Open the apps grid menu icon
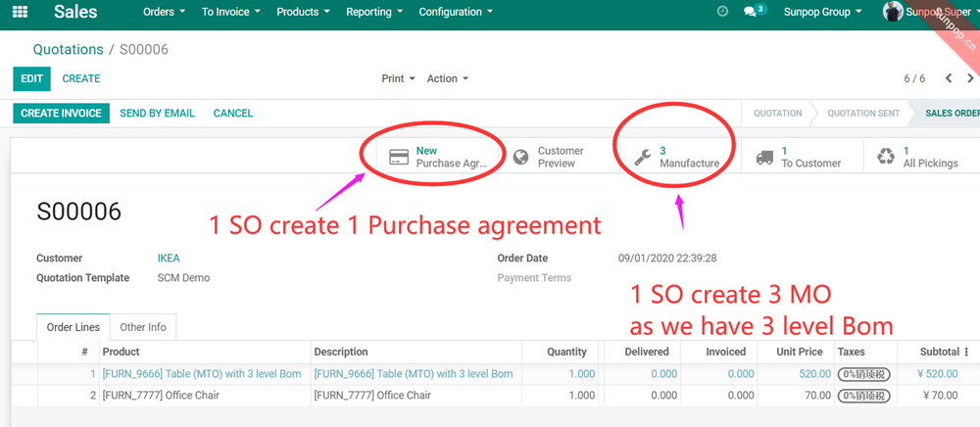 (x=20, y=12)
